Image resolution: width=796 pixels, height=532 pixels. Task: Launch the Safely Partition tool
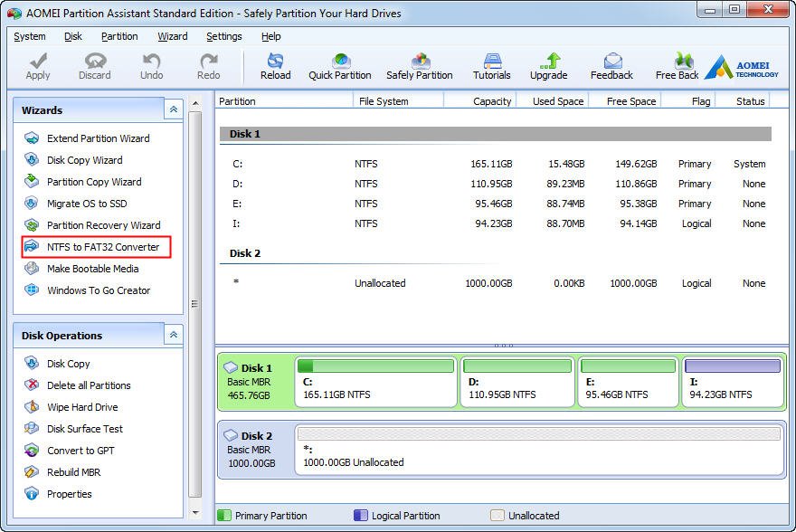point(419,66)
